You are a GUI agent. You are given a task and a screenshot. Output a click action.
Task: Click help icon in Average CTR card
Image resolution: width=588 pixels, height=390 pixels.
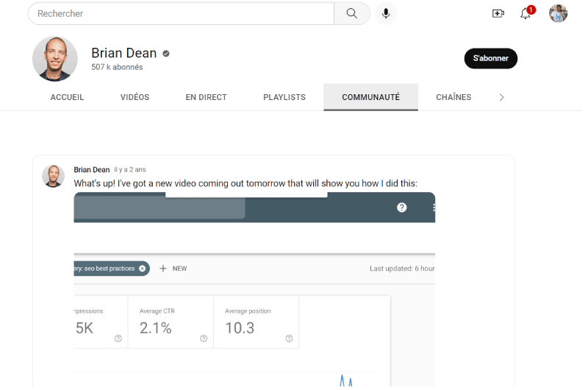(204, 338)
